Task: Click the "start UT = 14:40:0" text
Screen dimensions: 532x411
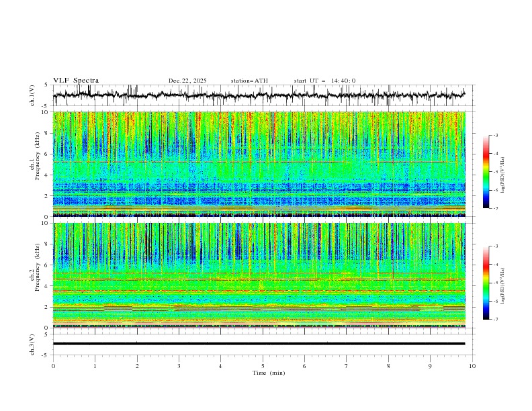Action: (324, 81)
